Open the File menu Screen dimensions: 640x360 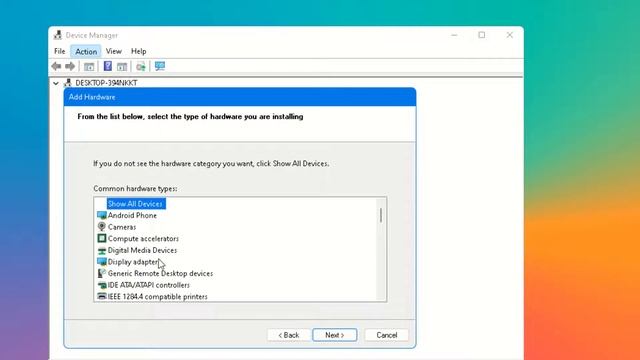(60, 51)
